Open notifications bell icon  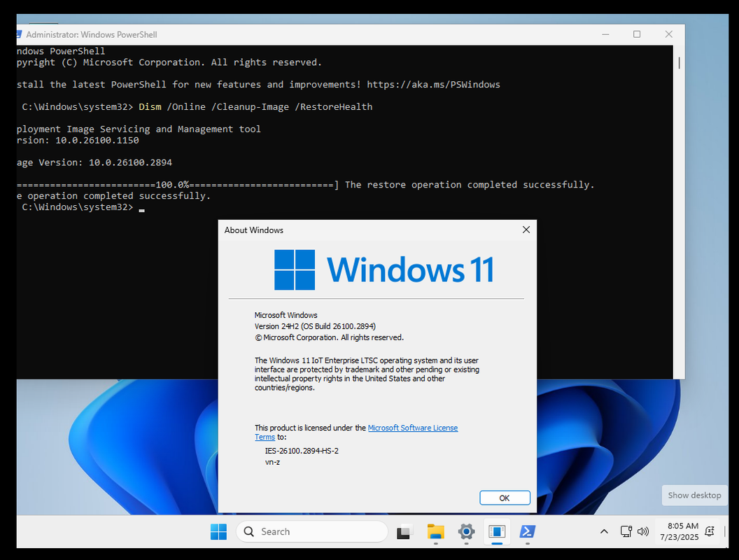click(710, 532)
